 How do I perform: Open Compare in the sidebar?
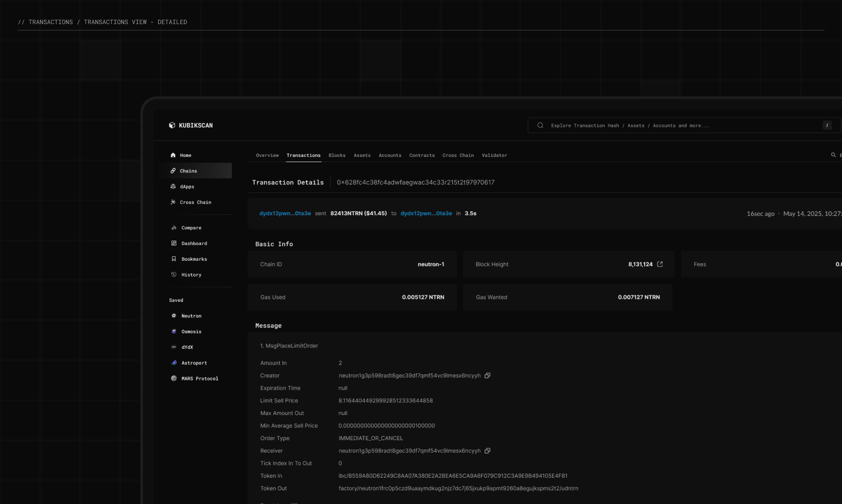[x=191, y=228]
